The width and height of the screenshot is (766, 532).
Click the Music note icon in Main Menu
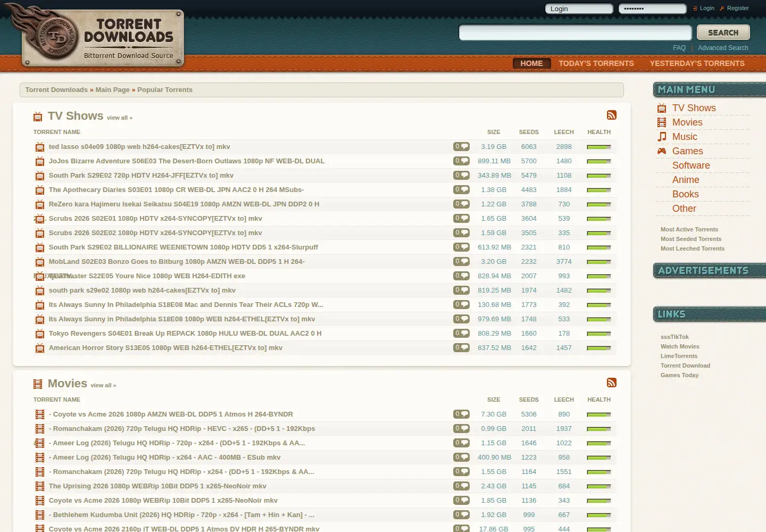662,137
